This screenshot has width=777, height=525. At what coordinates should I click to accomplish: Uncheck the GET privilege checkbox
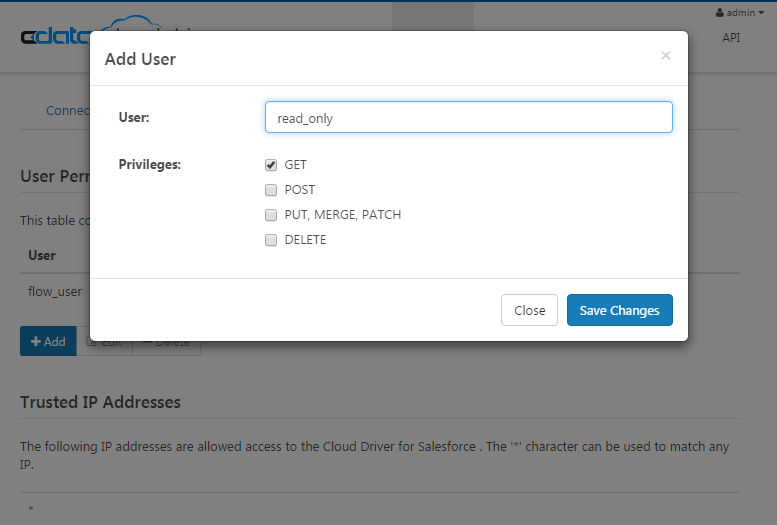point(271,165)
